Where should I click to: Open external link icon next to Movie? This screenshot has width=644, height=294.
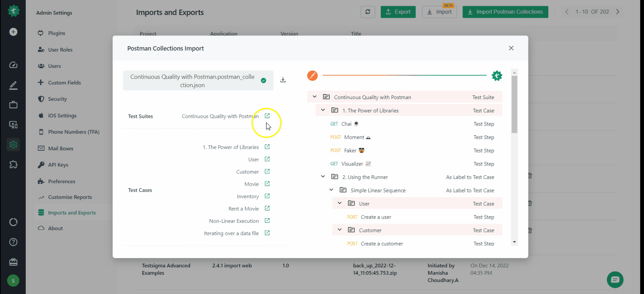click(x=267, y=184)
